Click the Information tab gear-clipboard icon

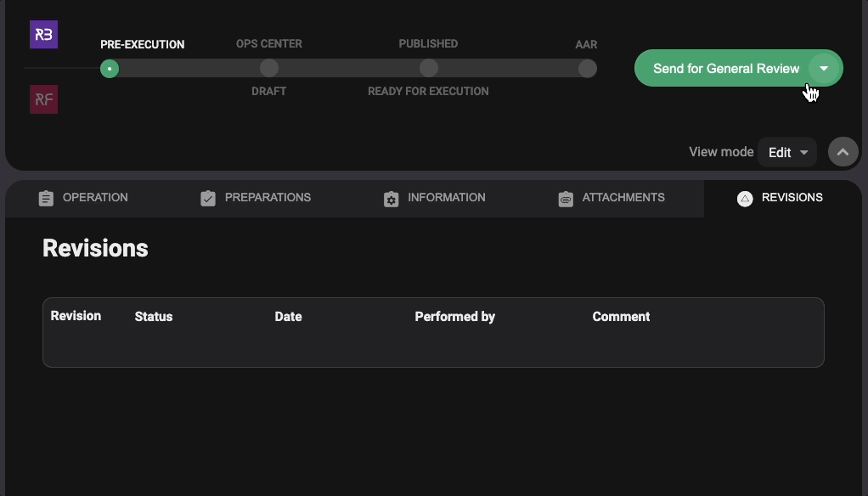click(x=391, y=198)
